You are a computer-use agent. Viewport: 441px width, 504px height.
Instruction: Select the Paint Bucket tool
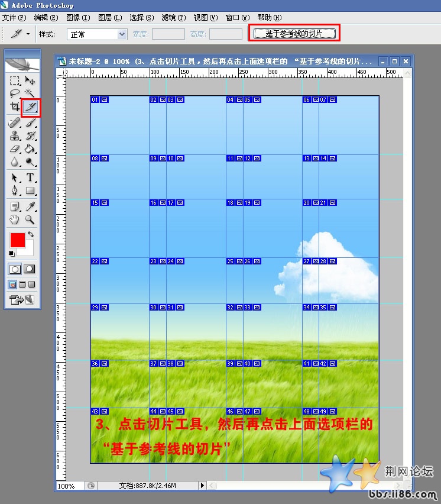(30, 149)
